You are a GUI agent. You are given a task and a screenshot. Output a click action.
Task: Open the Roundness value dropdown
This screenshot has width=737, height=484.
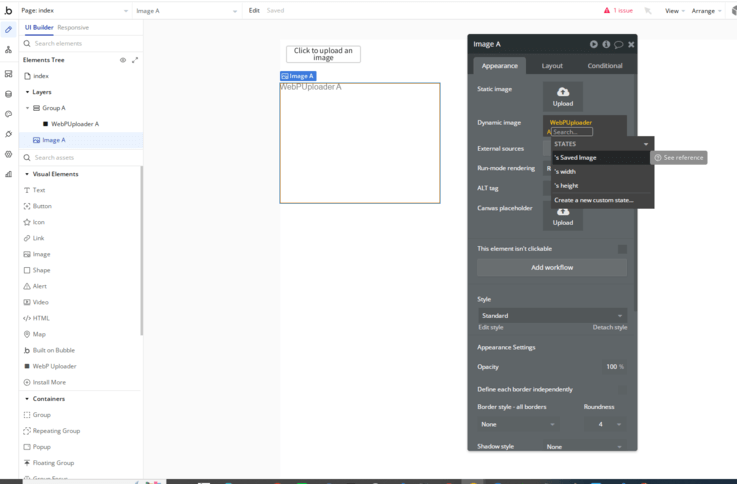point(605,424)
